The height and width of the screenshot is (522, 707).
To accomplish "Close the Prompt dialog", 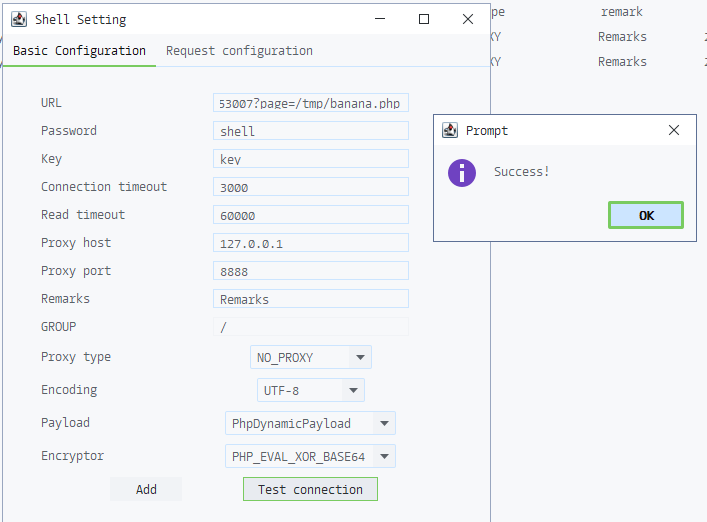I will pyautogui.click(x=675, y=130).
